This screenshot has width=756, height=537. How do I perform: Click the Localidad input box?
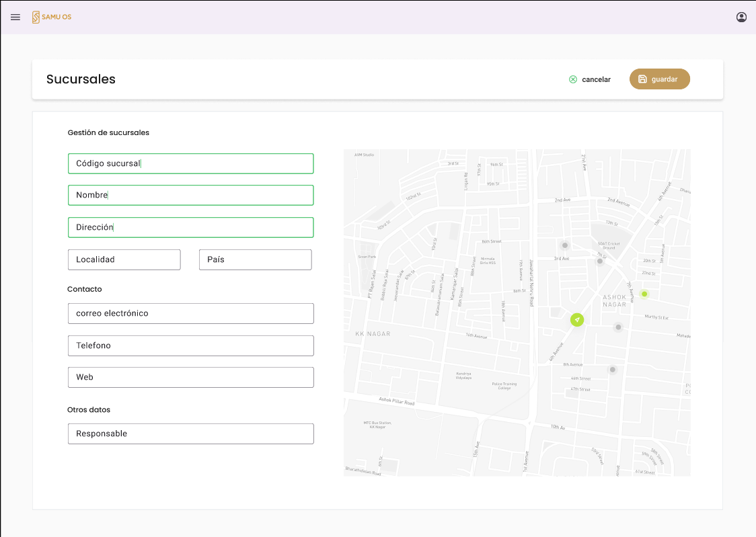click(x=124, y=259)
